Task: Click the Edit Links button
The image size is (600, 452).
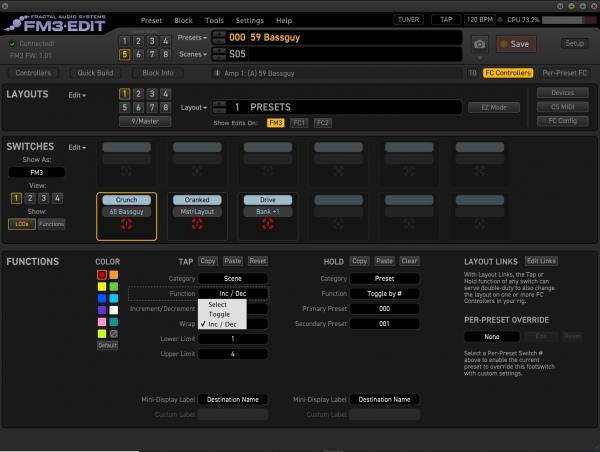Action: [x=541, y=261]
